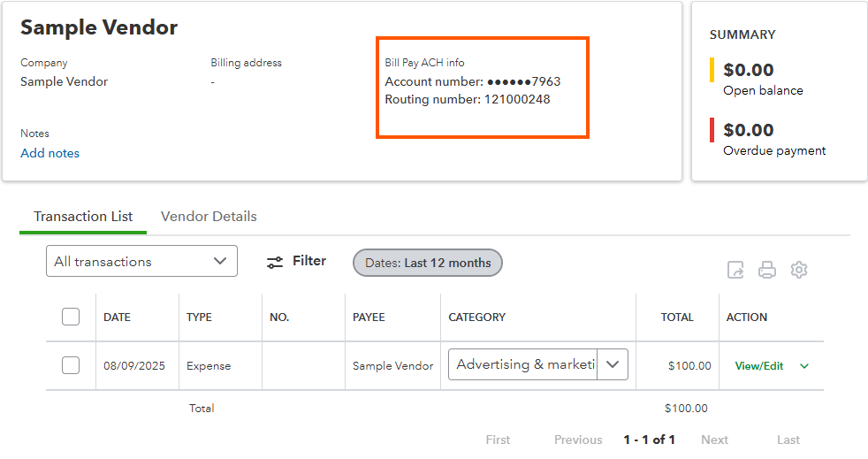This screenshot has height=459, width=868.
Task: Select the Transaction List tab
Action: point(83,217)
